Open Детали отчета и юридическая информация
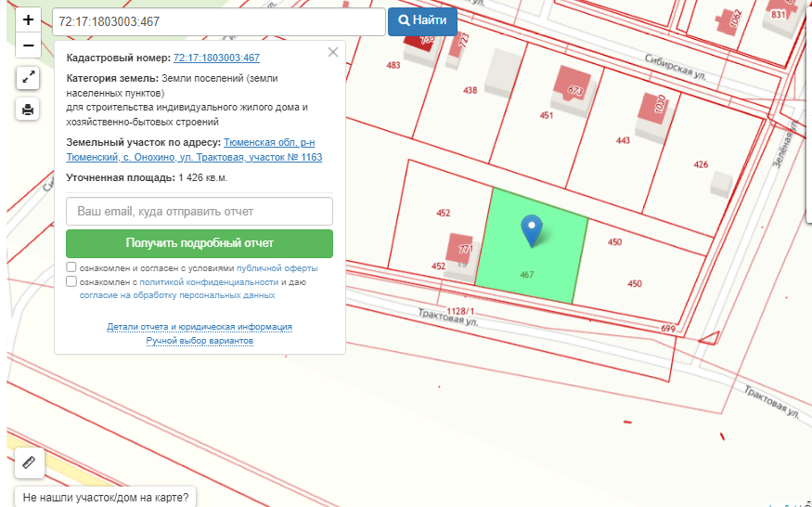Viewport: 812px width, 507px height. (x=200, y=327)
